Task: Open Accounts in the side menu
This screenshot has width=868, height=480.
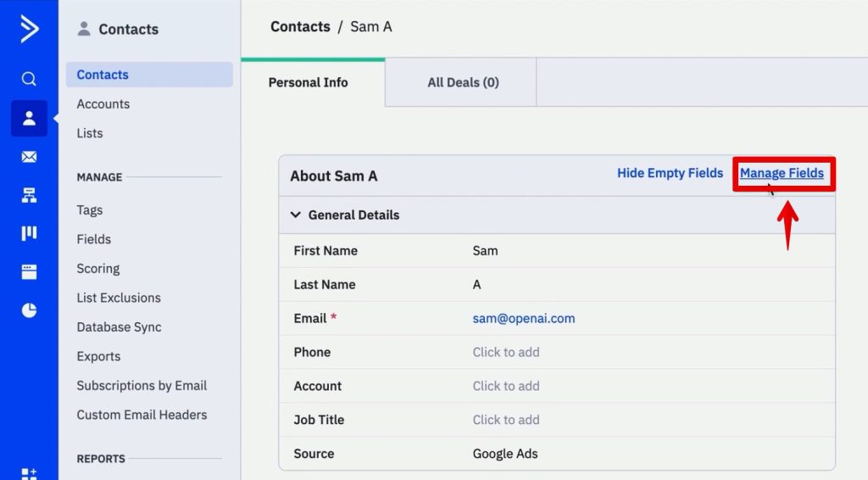Action: 103,104
